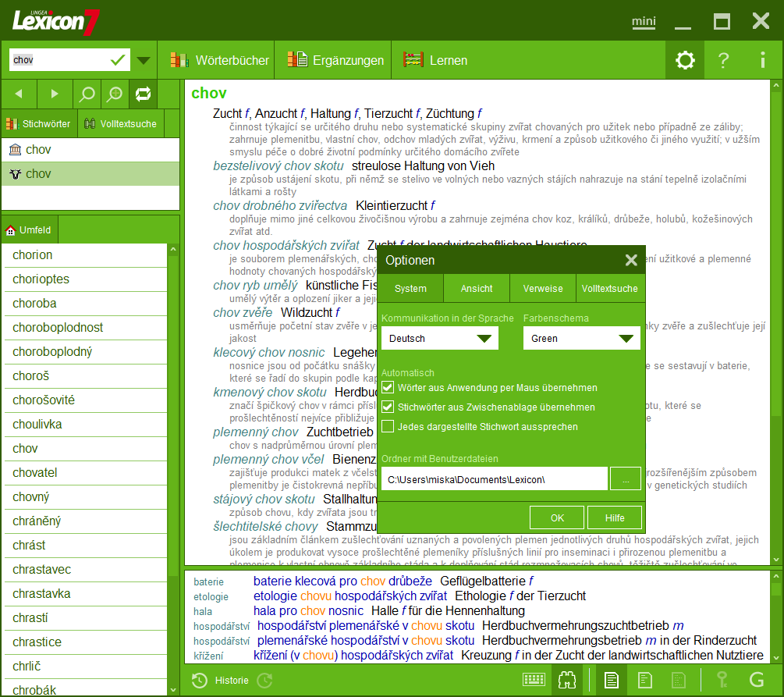
Task: Click the magnifier with plus icon
Action: pyautogui.click(x=115, y=94)
